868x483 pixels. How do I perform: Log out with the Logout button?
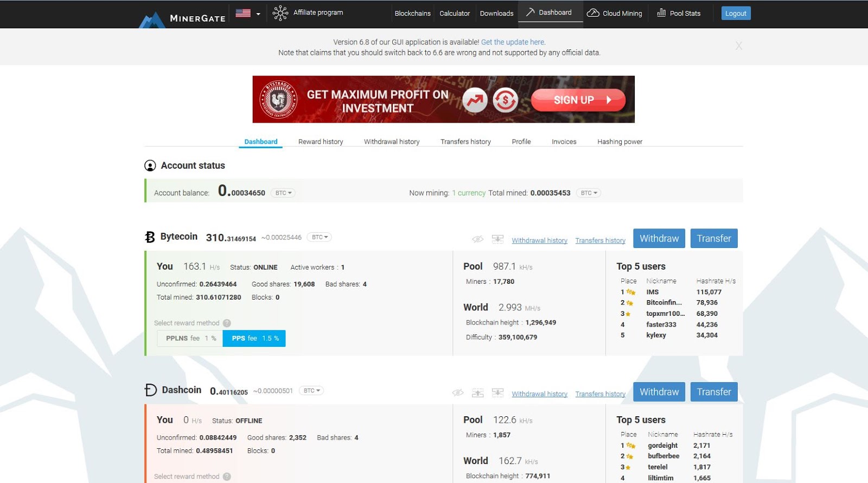[736, 13]
